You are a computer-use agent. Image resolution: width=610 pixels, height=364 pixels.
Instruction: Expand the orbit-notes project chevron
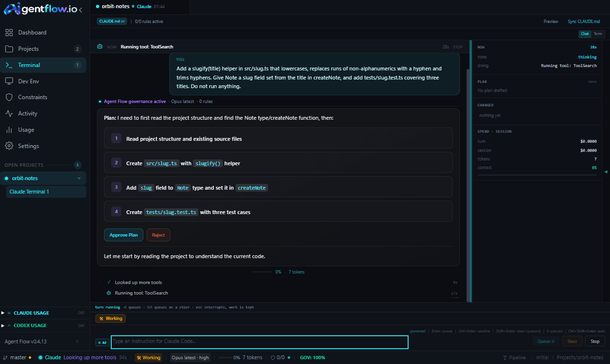(79, 178)
